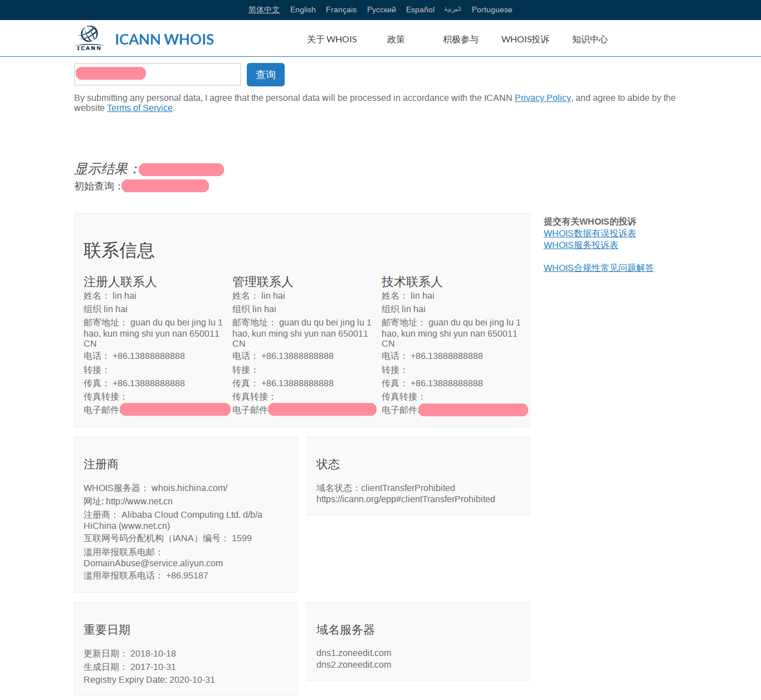Select technical contact fax +86.13888888888

447,383
